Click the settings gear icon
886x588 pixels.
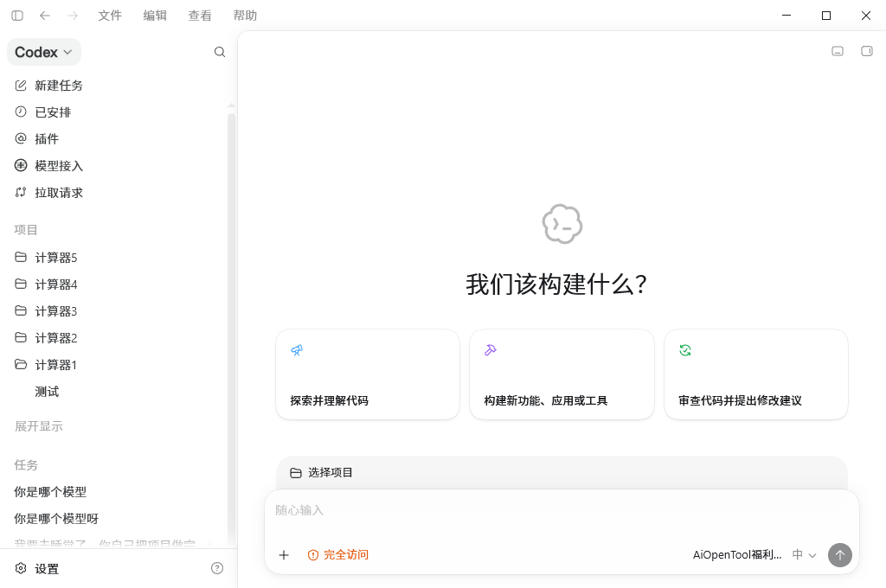tap(21, 568)
